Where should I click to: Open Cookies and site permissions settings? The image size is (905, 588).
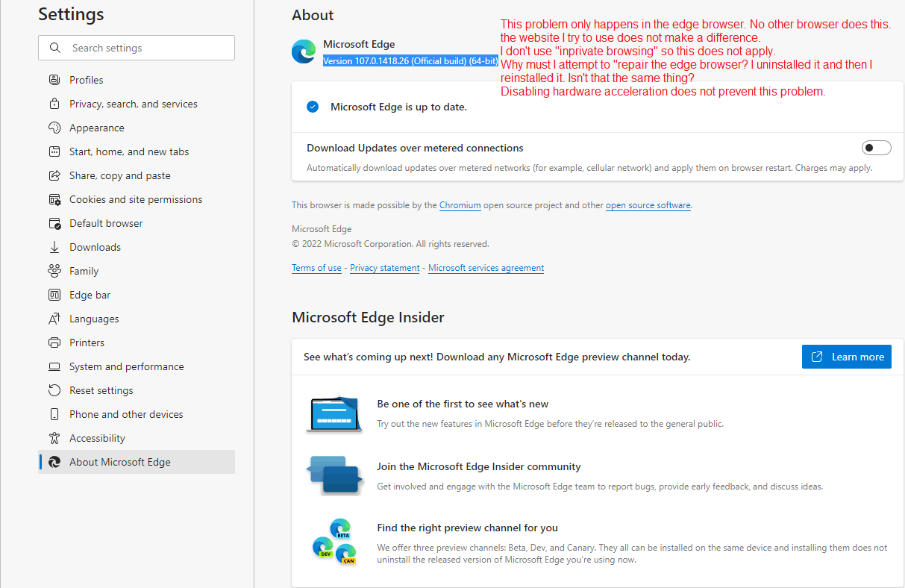point(54,199)
